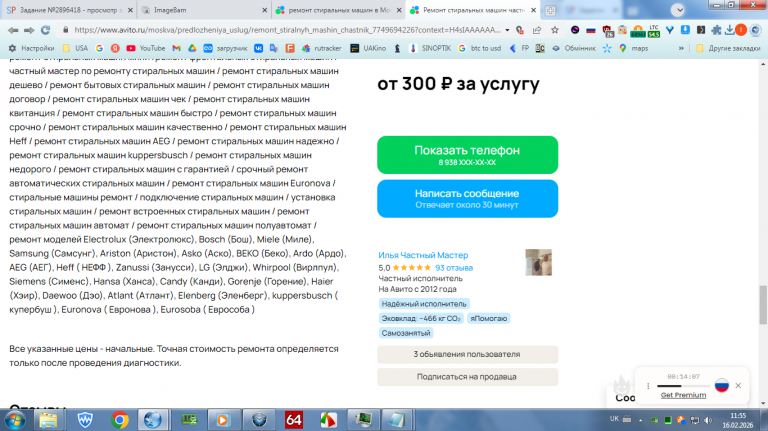Open the USA bookmarks folder
The width and height of the screenshot is (768, 431).
(75, 48)
